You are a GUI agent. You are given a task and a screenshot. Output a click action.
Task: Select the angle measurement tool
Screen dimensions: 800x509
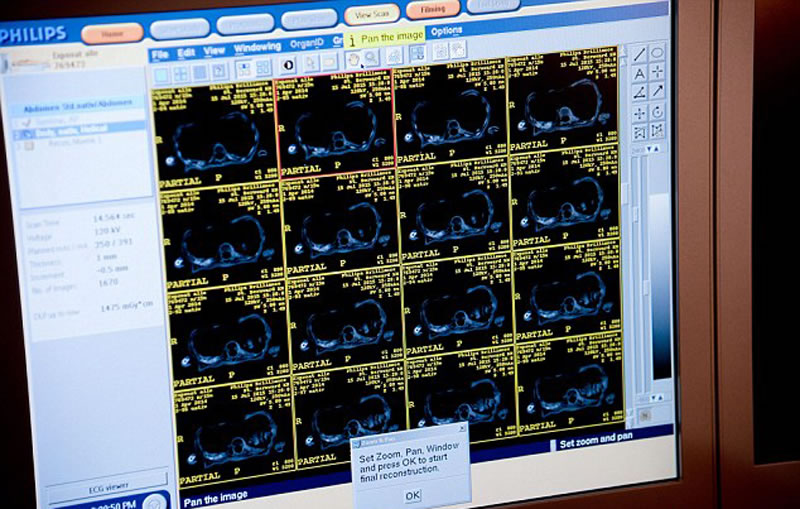tap(639, 92)
